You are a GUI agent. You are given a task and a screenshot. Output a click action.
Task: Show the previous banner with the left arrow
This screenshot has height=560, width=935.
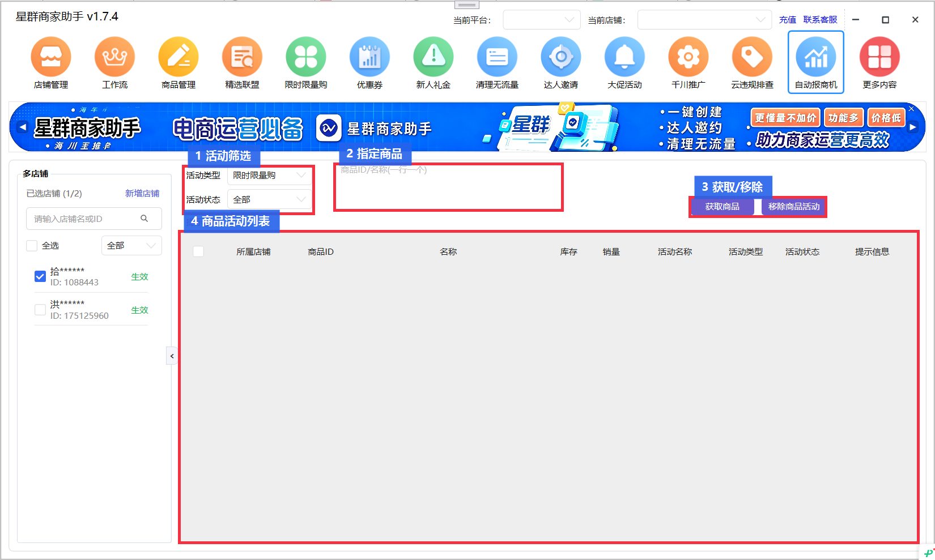click(x=23, y=127)
